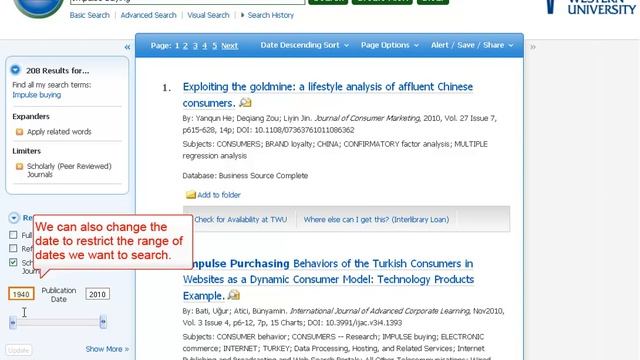This screenshot has width=640, height=360.
Task: Click the middle of the date slider track
Action: [x=58, y=322]
